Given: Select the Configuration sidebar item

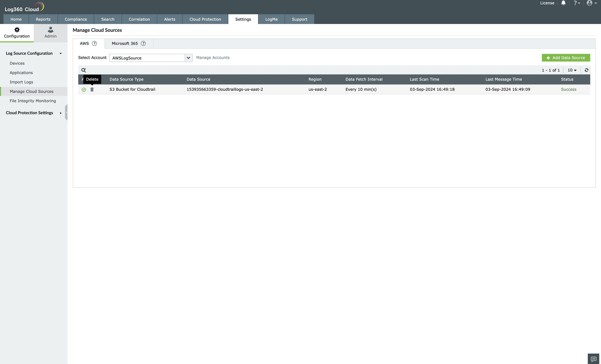Looking at the screenshot, I should 17,32.
